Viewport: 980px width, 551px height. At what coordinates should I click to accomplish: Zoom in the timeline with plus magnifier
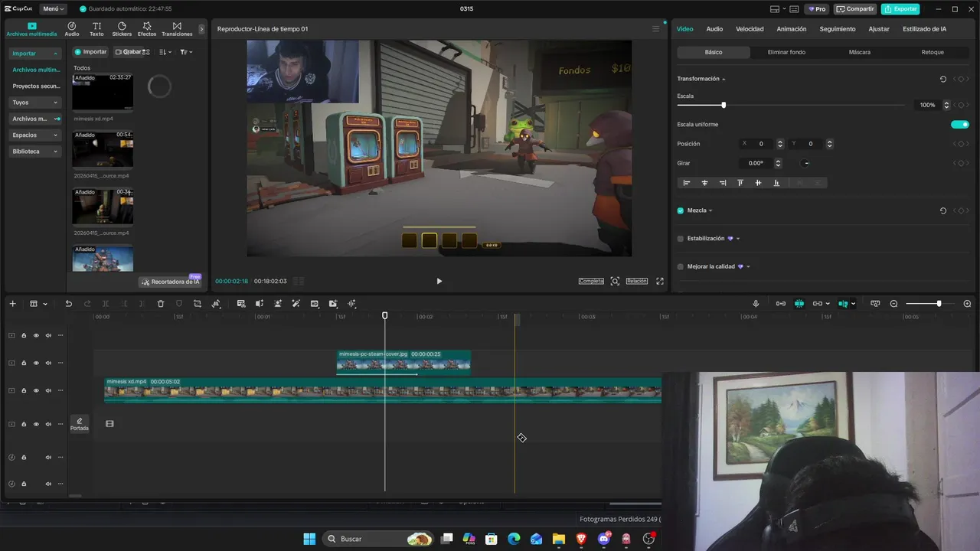pos(967,304)
